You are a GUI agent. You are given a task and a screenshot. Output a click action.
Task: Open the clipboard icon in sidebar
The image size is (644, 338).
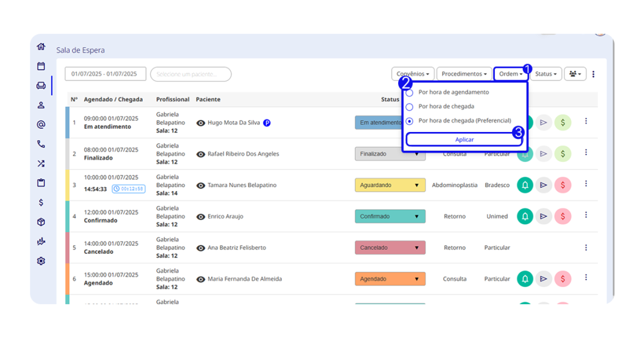41,183
